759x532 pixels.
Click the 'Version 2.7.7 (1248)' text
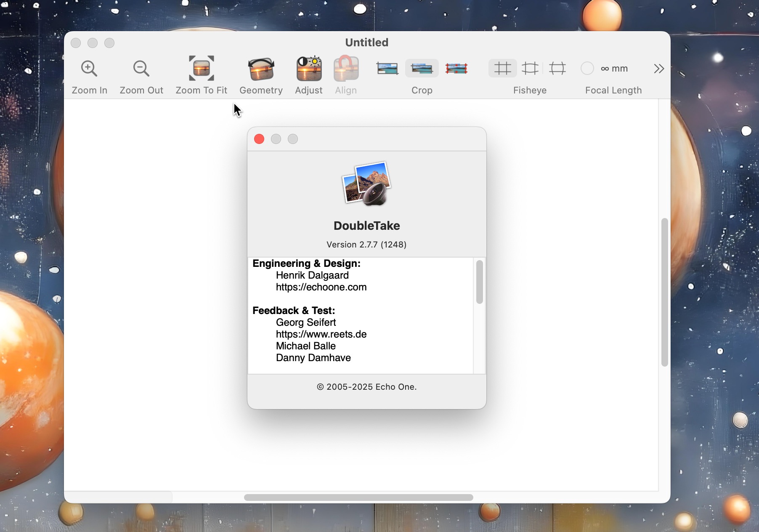[x=366, y=245]
